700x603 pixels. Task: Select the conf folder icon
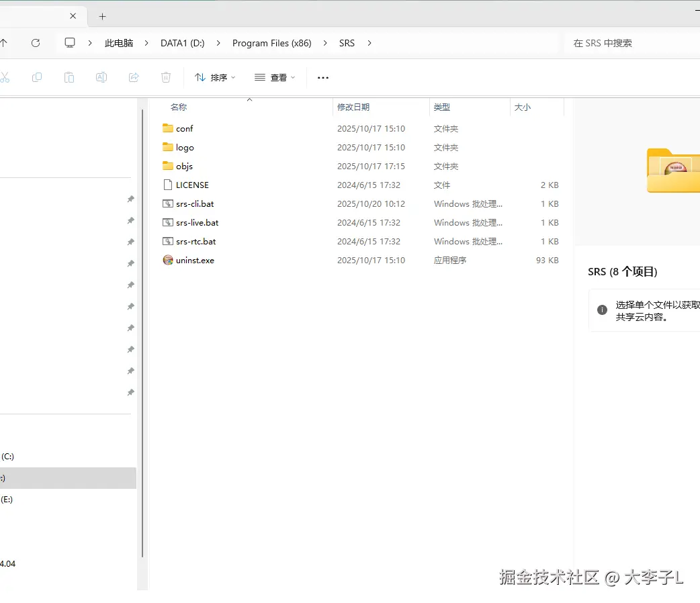coord(168,128)
